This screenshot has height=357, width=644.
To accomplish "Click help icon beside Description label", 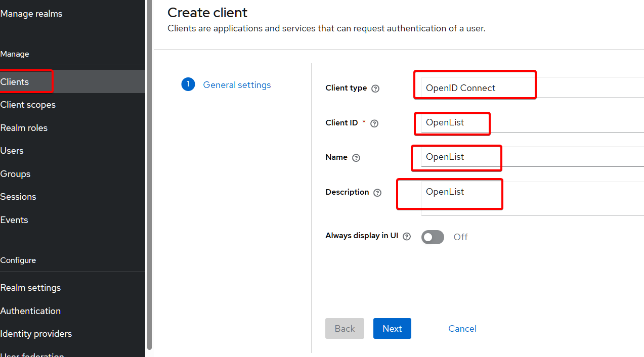I will (x=377, y=193).
